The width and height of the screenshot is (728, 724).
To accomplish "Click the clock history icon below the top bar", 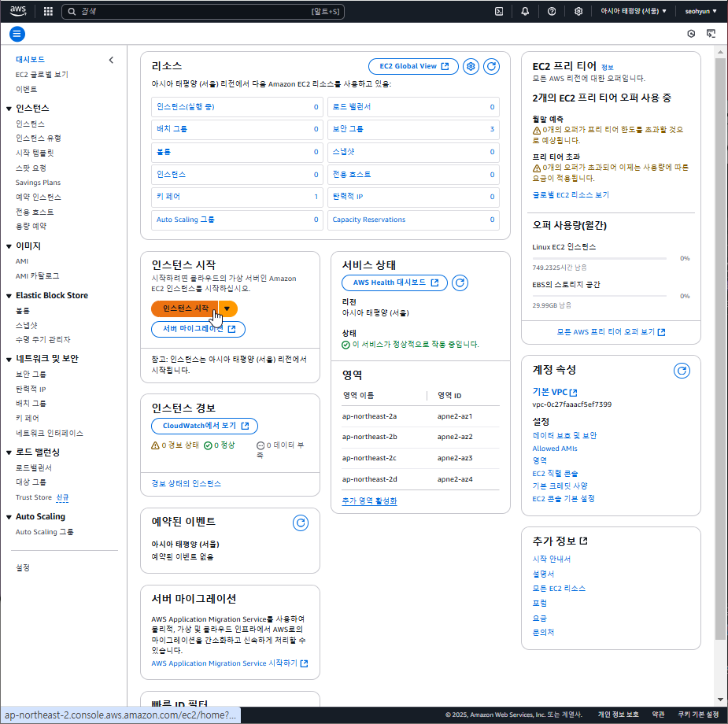I will click(691, 33).
